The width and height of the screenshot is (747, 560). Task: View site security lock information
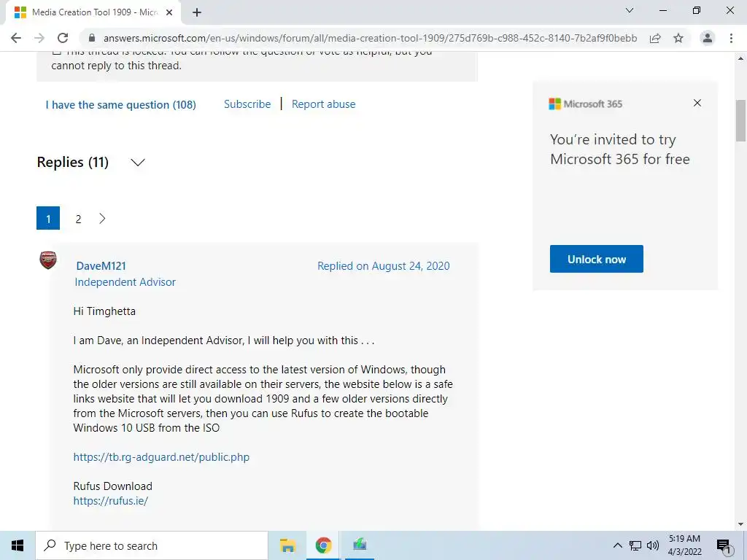(x=92, y=38)
